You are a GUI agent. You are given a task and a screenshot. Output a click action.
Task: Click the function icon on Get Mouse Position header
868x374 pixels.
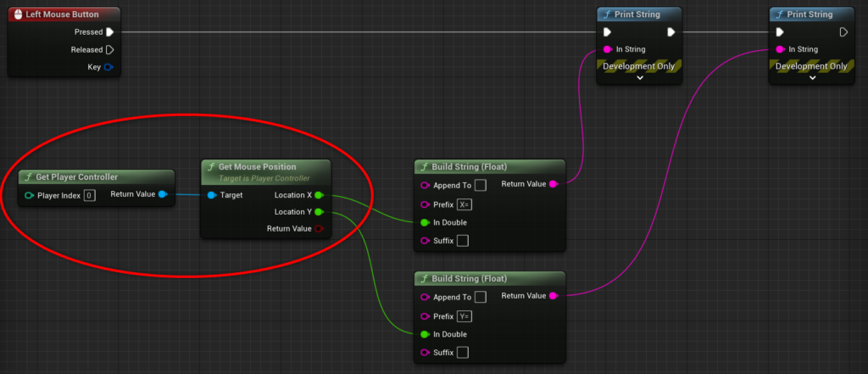pos(211,167)
